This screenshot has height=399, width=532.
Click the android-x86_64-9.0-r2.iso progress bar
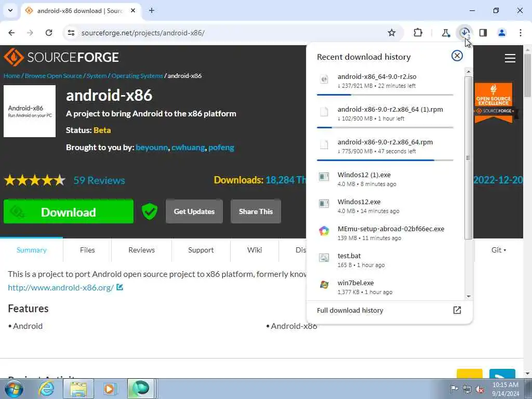point(385,95)
